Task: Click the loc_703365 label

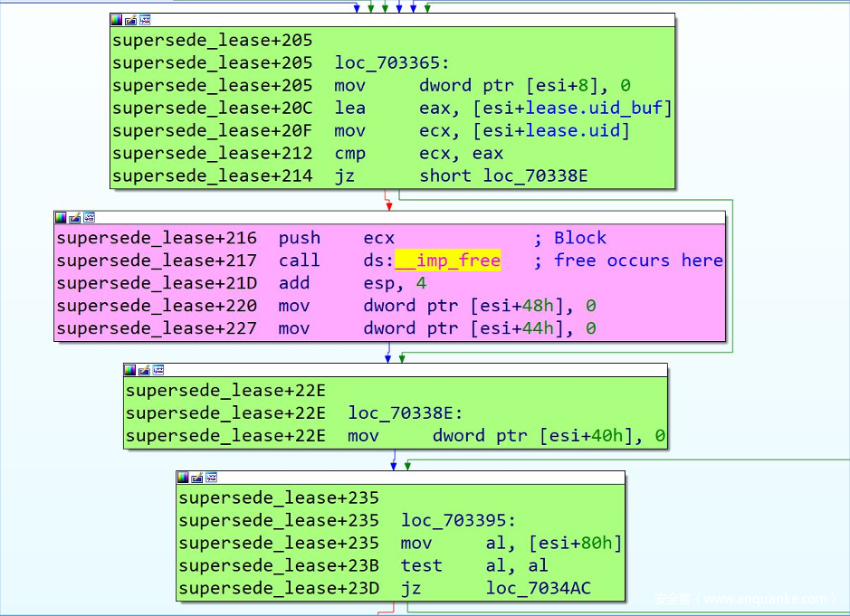Action: point(391,62)
